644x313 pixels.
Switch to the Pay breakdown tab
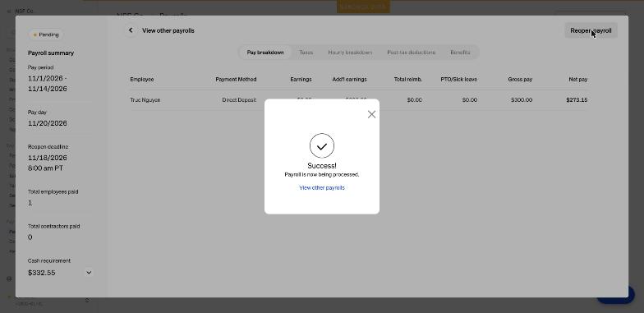264,53
